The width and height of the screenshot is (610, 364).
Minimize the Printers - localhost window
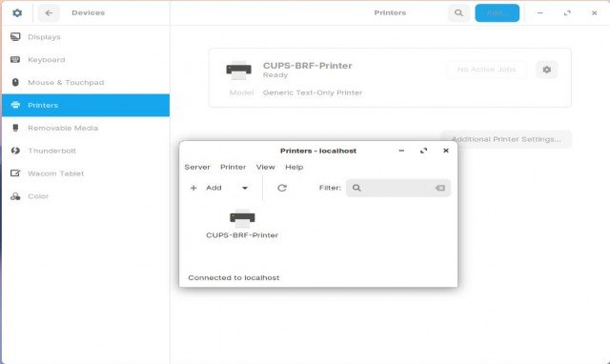pos(401,151)
